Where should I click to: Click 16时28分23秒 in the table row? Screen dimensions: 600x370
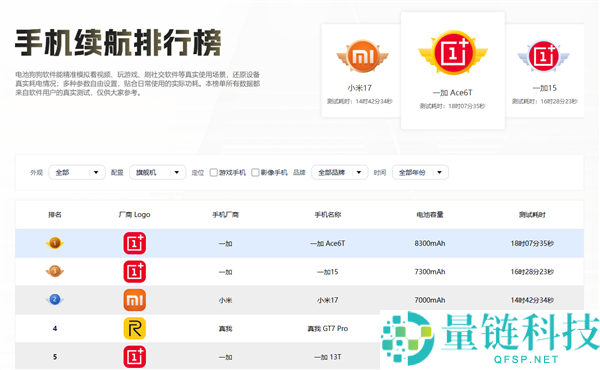pos(532,272)
